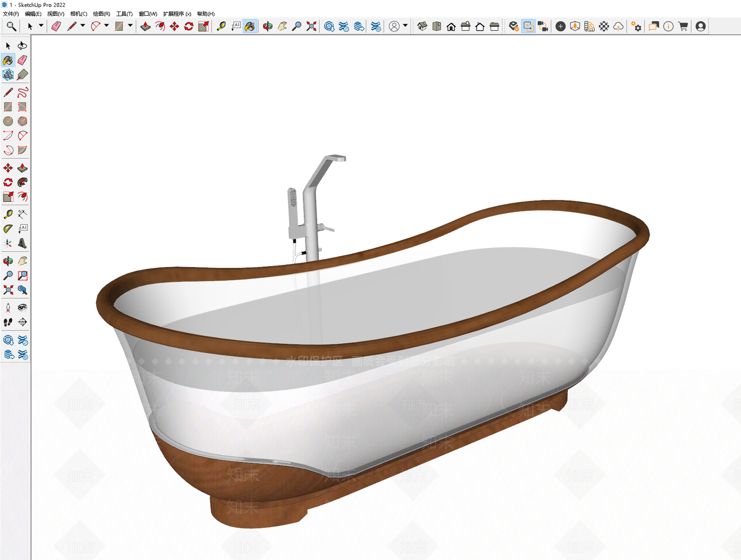Choose the Position Camera tool

point(8,308)
